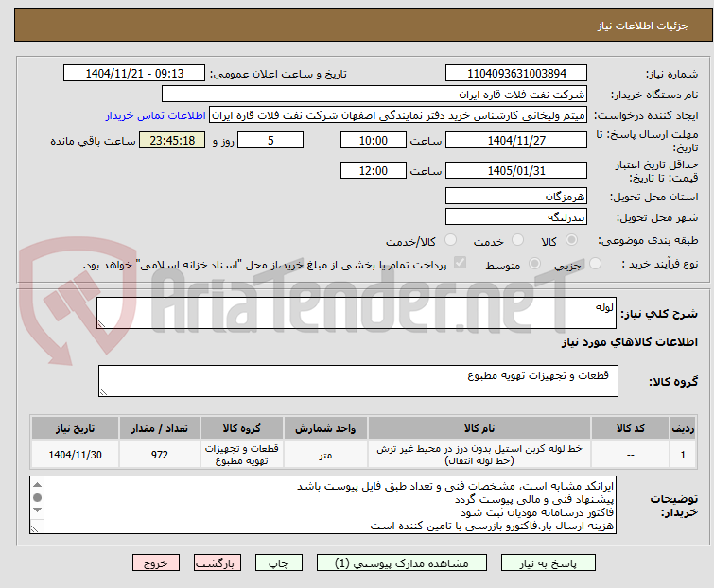Click resize handle of شرح کلی نیاز box
This screenshot has width=714, height=588.
coord(101,323)
